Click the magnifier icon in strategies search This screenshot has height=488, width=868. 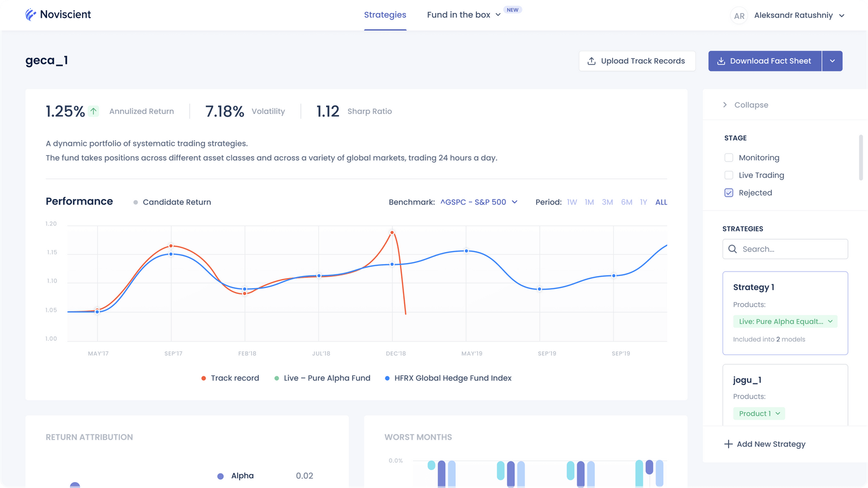pyautogui.click(x=732, y=249)
